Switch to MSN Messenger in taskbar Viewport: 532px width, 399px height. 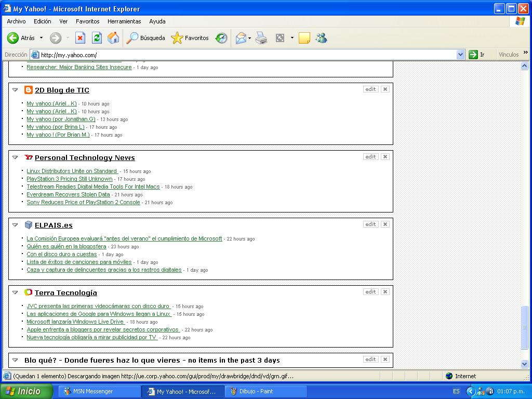pos(98,391)
